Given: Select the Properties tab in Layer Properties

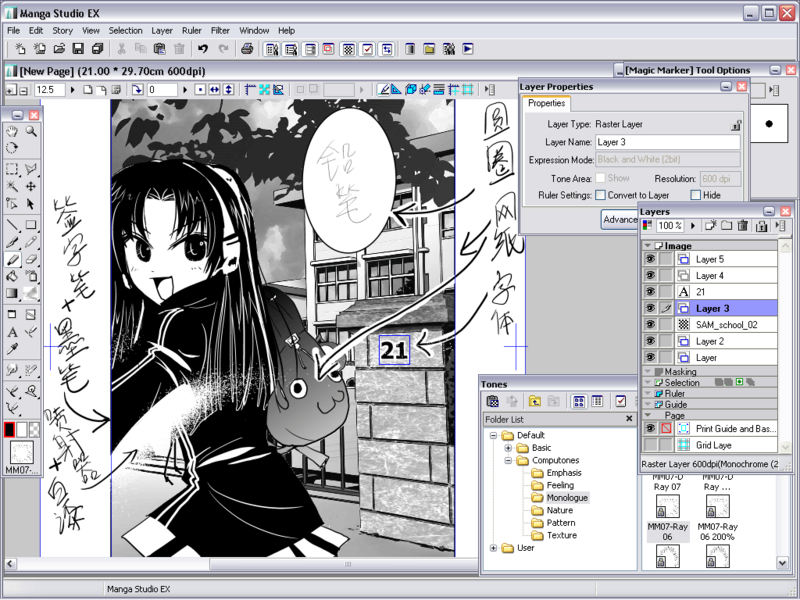Looking at the screenshot, I should (x=546, y=103).
